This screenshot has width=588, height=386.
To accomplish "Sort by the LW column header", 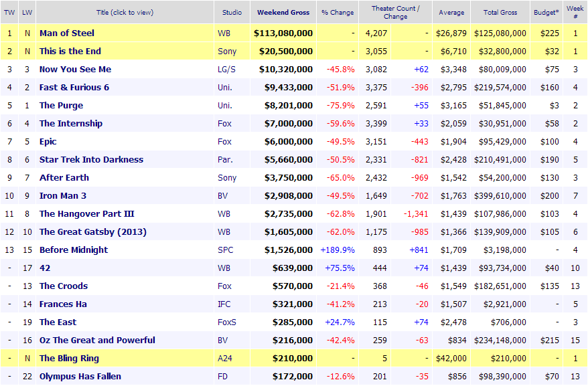I will 27,12.
